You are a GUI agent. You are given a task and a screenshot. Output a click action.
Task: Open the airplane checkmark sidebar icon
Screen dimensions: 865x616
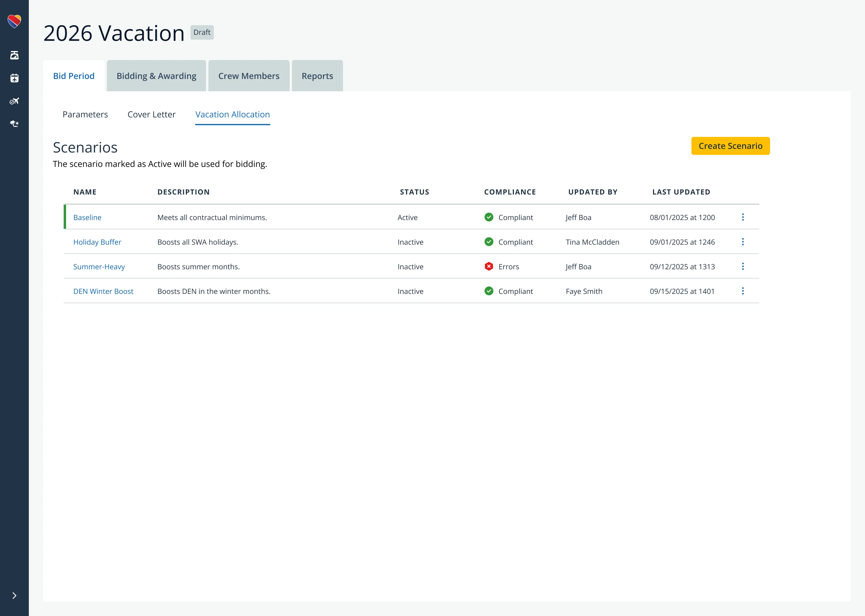click(14, 101)
